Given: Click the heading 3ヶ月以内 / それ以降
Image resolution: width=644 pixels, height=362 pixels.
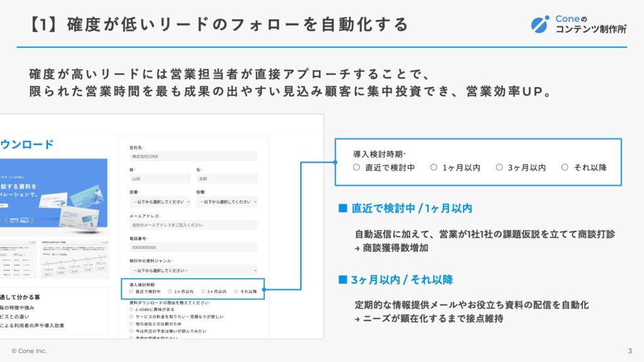Looking at the screenshot, I should point(402,280).
